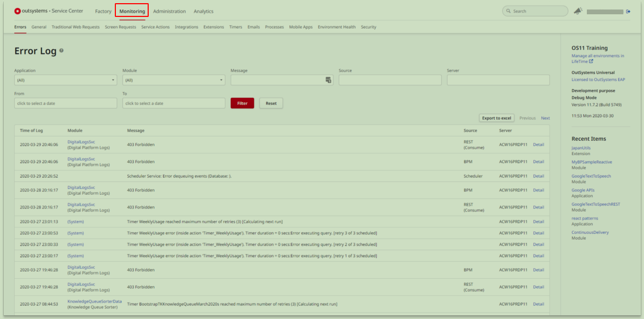Image resolution: width=644 pixels, height=319 pixels.
Task: Click the logout icon in the top-right corner
Action: (629, 11)
